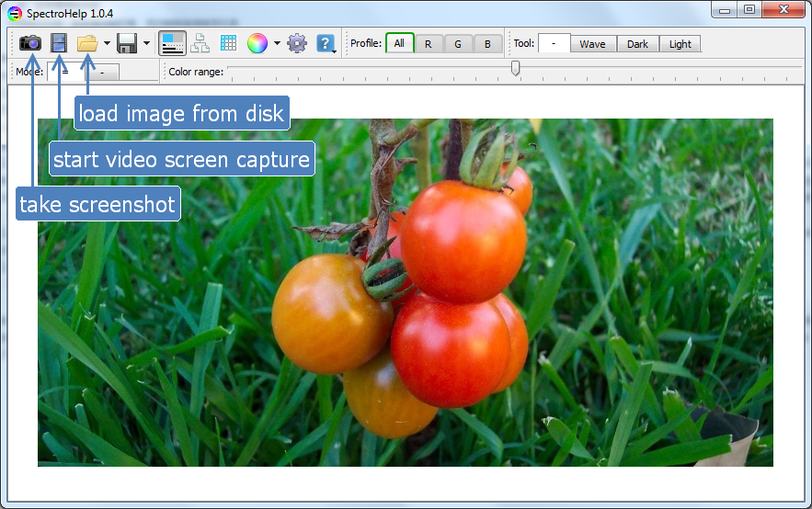This screenshot has height=509, width=812.
Task: Open settings via the gear icon
Action: [x=297, y=43]
